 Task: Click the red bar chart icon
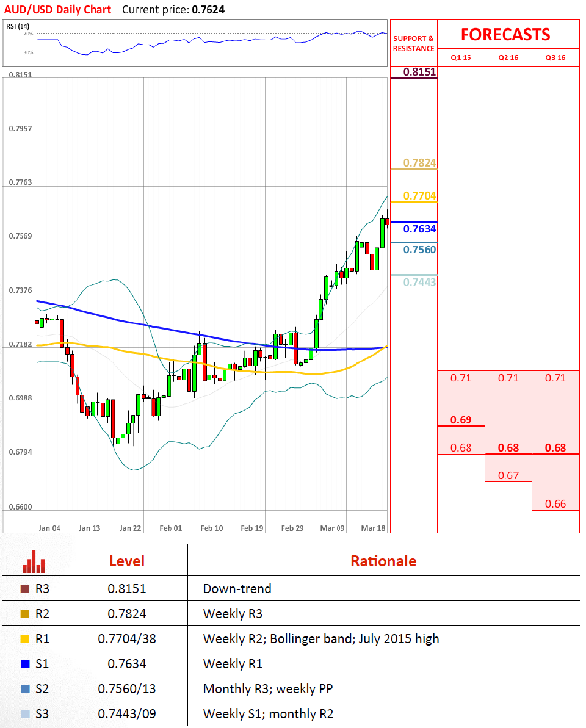(x=34, y=561)
